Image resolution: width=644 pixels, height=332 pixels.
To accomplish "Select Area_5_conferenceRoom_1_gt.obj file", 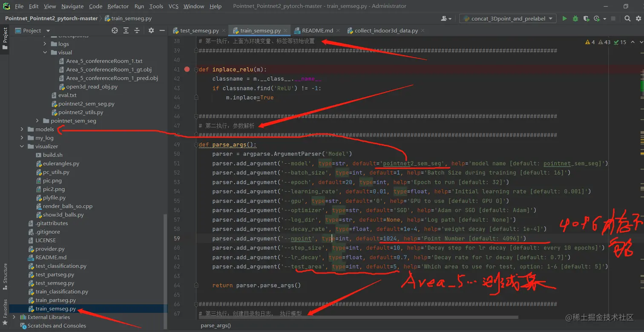I will tap(109, 69).
